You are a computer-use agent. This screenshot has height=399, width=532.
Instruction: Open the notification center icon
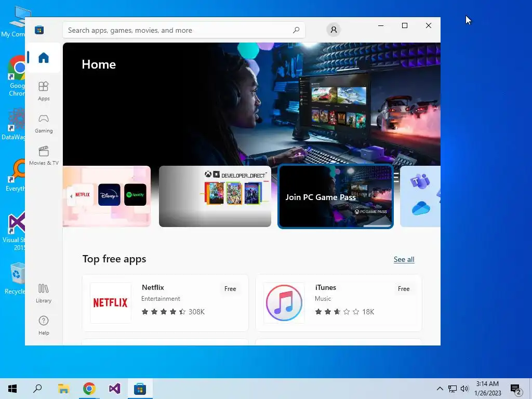(515, 390)
